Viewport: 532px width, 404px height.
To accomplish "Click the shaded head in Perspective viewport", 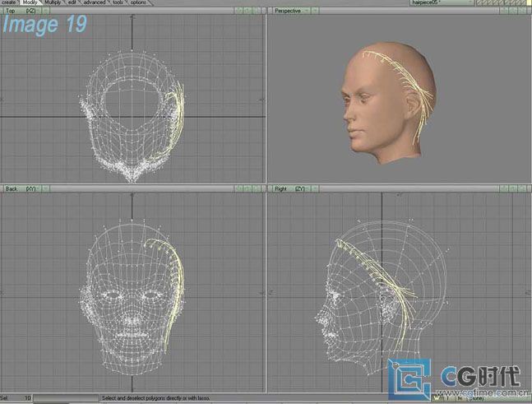I will [x=386, y=102].
